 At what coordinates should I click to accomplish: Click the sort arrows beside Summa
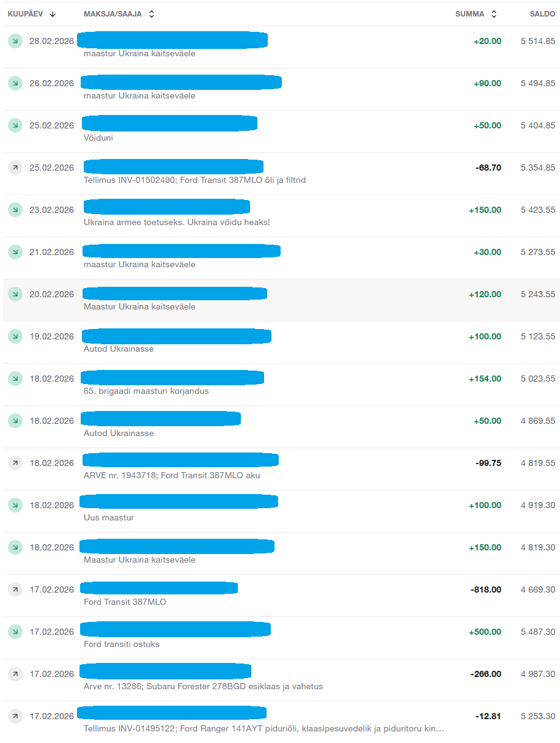point(494,14)
